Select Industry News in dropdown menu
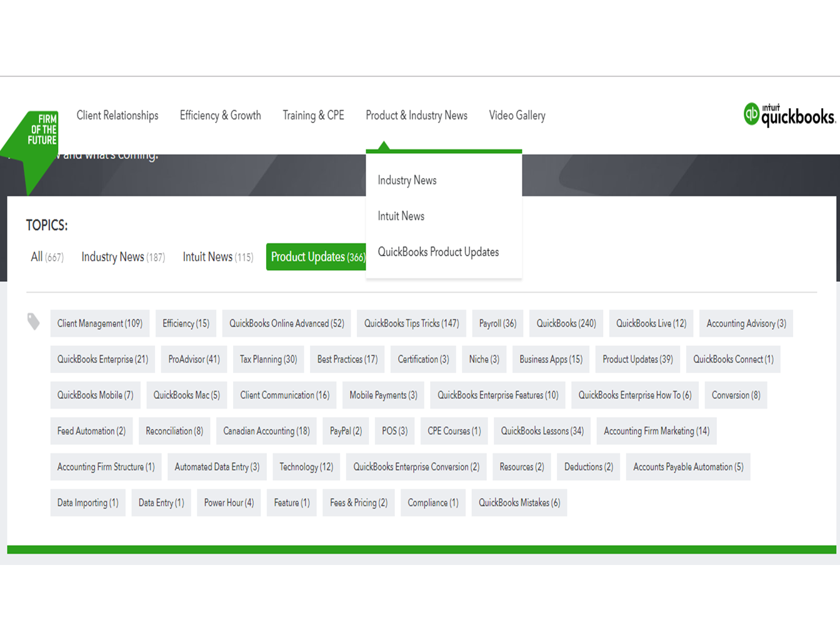Image resolution: width=840 pixels, height=630 pixels. (407, 181)
